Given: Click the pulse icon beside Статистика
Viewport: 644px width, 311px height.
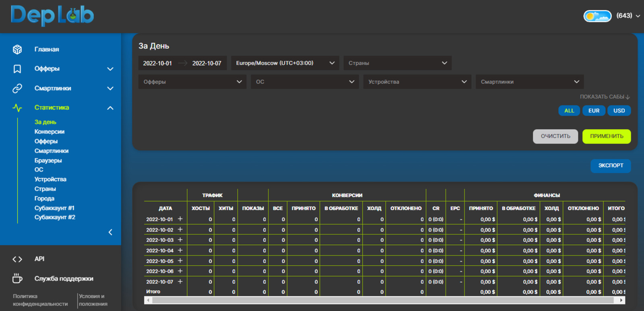Looking at the screenshot, I should 18,108.
